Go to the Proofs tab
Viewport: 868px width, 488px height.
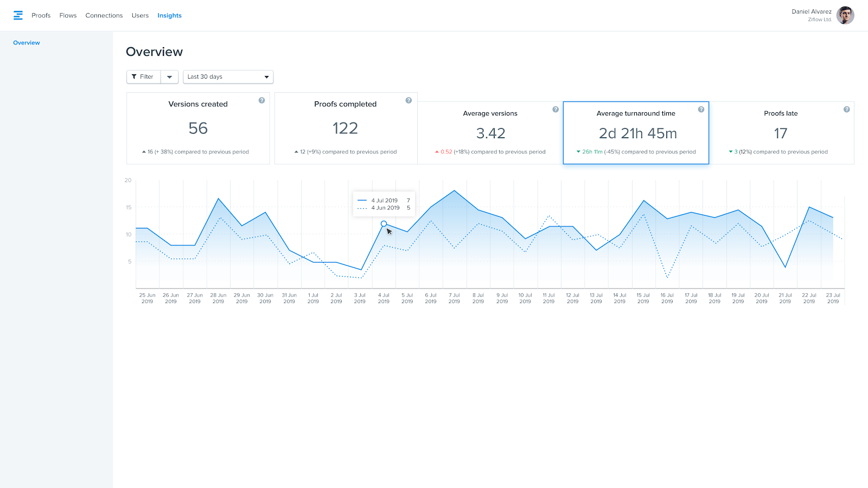point(41,16)
